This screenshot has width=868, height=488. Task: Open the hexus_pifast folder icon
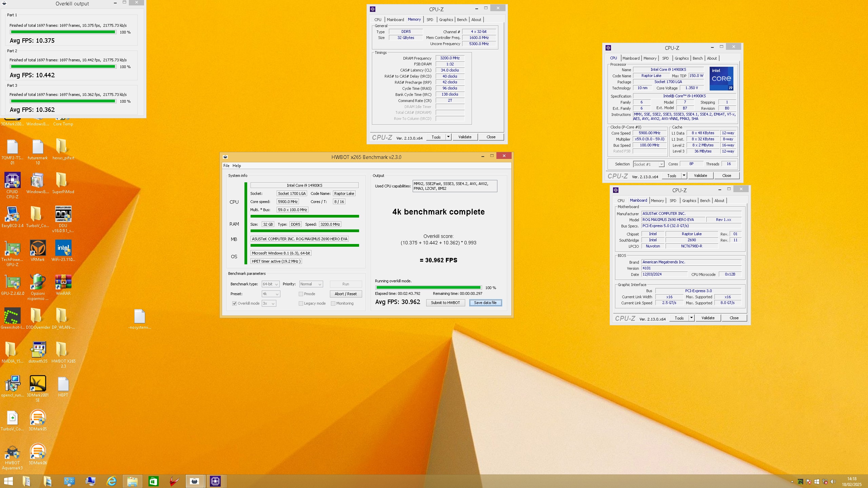[x=63, y=149]
